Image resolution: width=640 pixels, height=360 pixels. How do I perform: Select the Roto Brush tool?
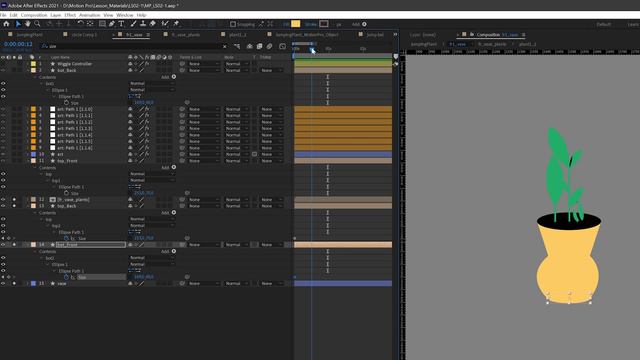[165, 24]
